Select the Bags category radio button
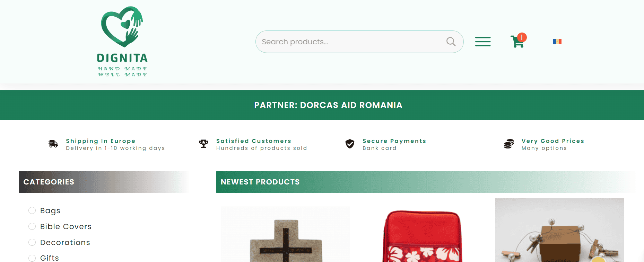Image resolution: width=644 pixels, height=262 pixels. [x=32, y=211]
